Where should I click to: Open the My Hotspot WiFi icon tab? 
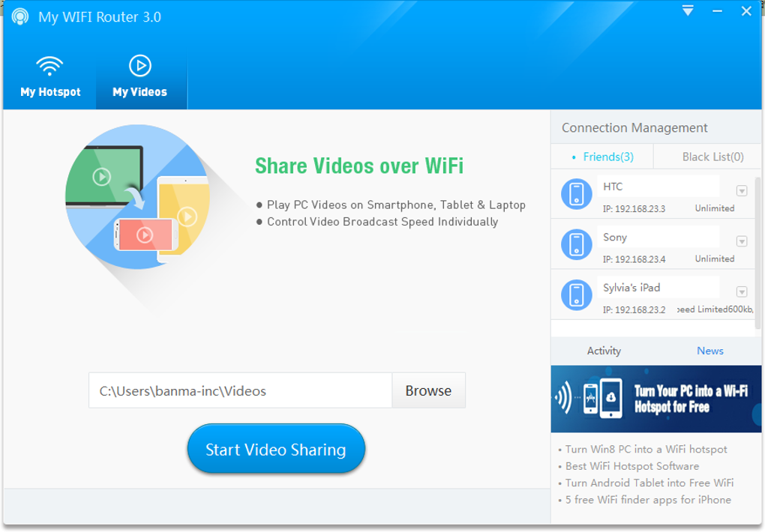(49, 77)
